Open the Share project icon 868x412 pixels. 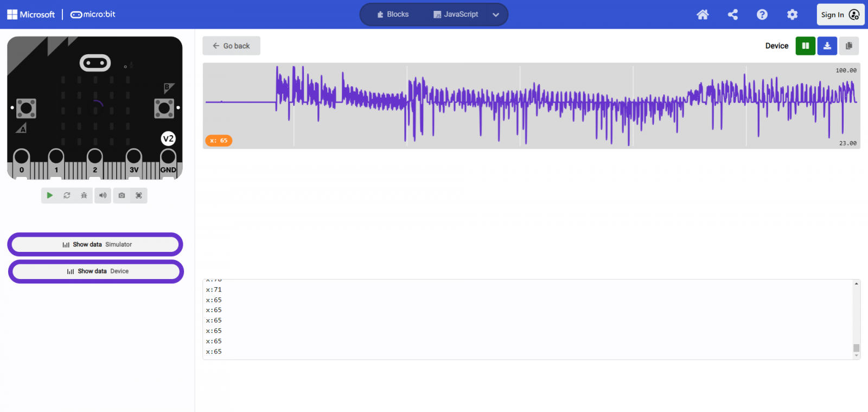click(732, 15)
